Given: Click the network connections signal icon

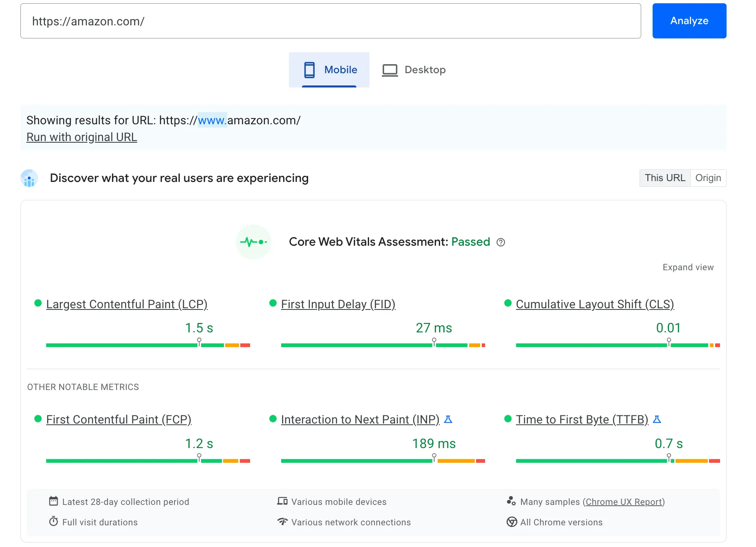Looking at the screenshot, I should coord(282,522).
